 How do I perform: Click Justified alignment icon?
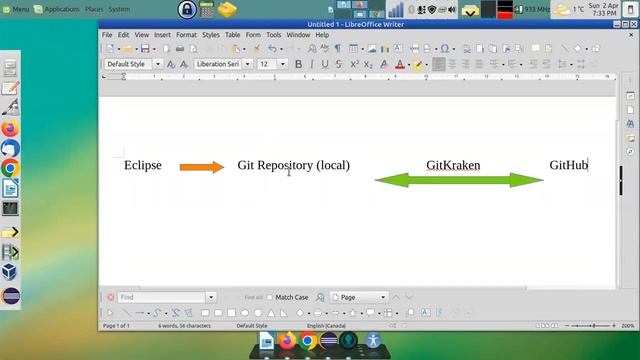[x=479, y=64]
